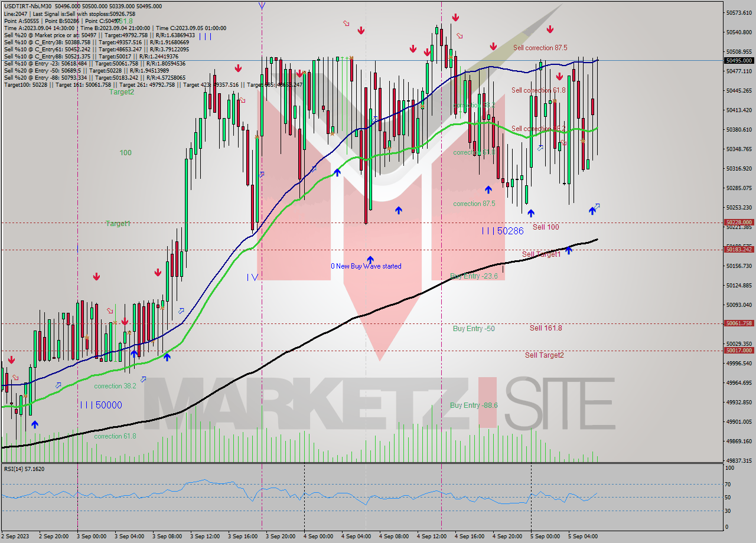Click the '3 Sep 12:00' time label

[x=205, y=537]
